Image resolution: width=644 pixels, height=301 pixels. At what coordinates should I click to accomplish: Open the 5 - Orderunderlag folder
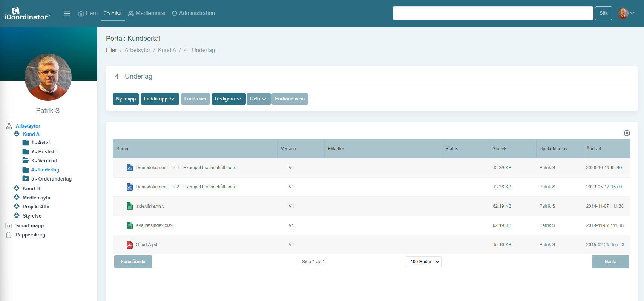tap(51, 179)
